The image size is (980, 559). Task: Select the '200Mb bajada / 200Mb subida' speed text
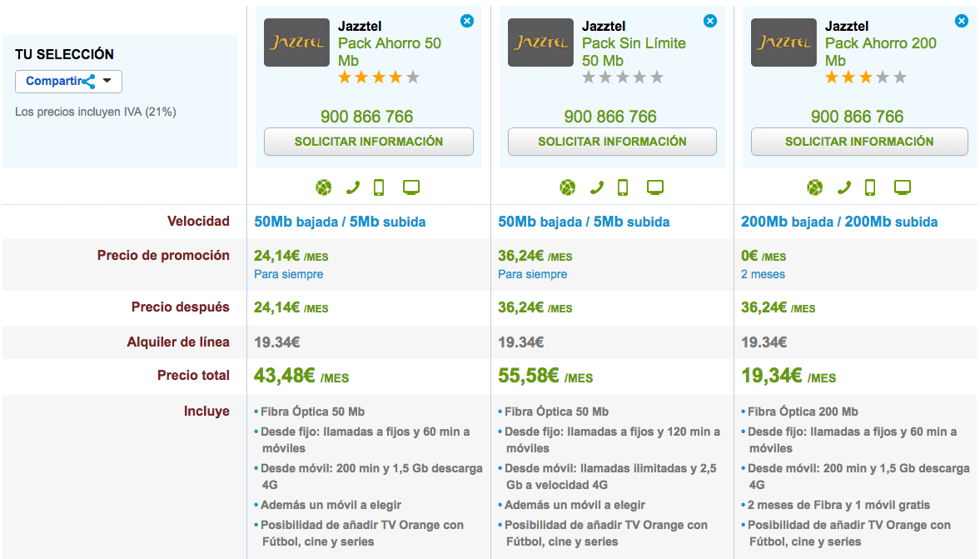pyautogui.click(x=839, y=222)
